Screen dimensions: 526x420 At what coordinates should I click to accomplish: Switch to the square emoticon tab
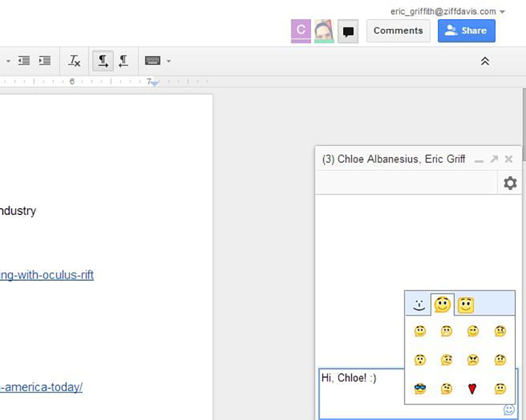[466, 304]
